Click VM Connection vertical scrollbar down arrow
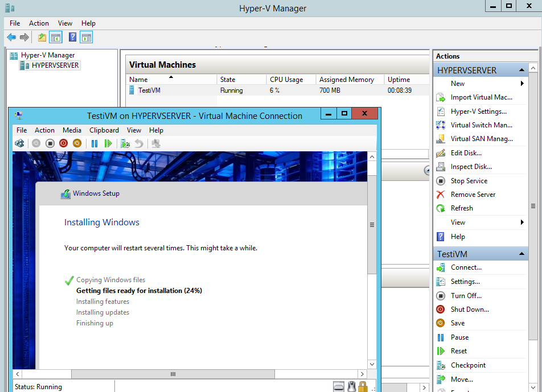The image size is (542, 392). [x=372, y=364]
